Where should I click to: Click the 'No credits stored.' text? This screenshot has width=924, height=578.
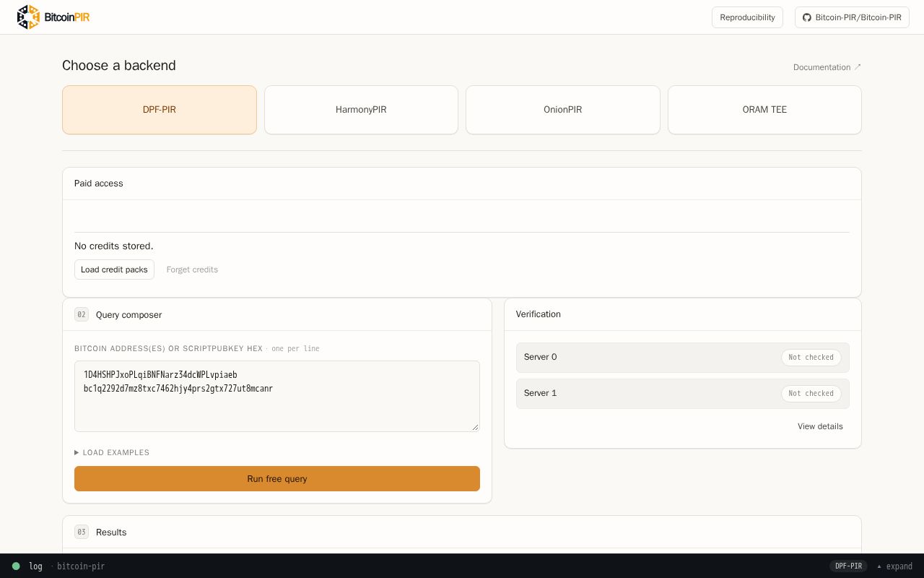point(114,246)
